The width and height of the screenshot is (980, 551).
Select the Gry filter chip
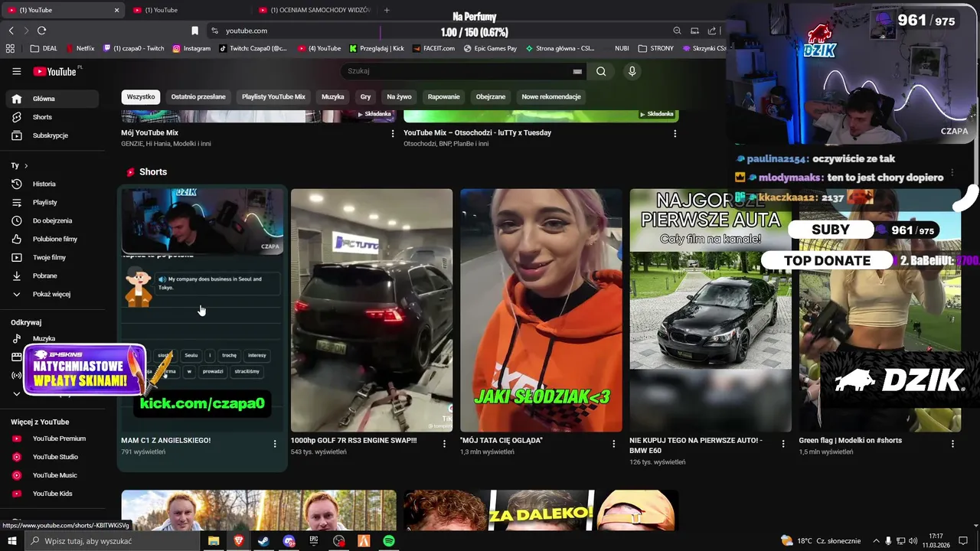coord(365,97)
